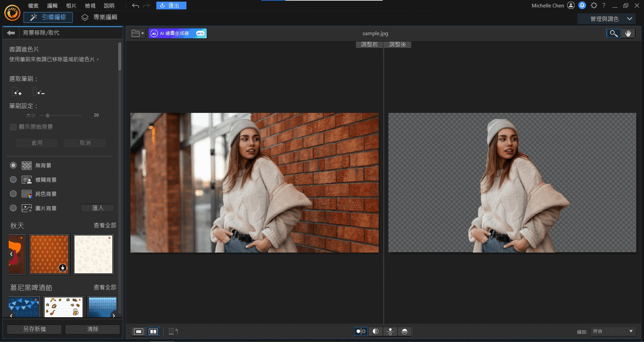
Task: Select the 無背景 radio option
Action: (13, 165)
